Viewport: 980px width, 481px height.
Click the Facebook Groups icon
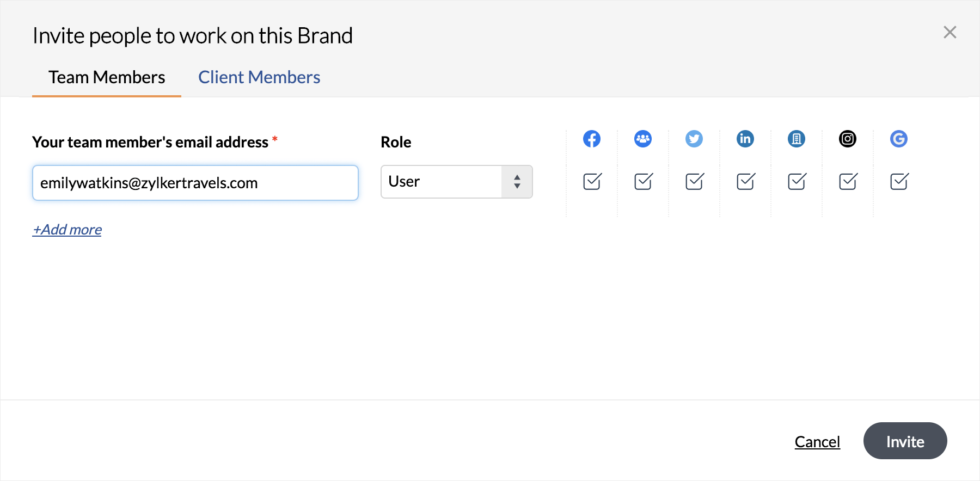(643, 139)
